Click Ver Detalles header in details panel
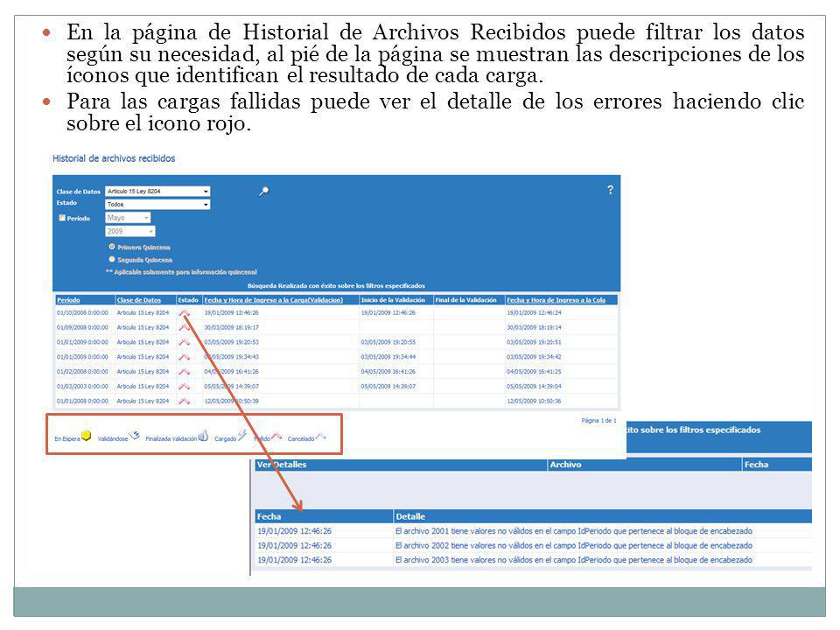Image resolution: width=840 pixels, height=630 pixels. 282,465
